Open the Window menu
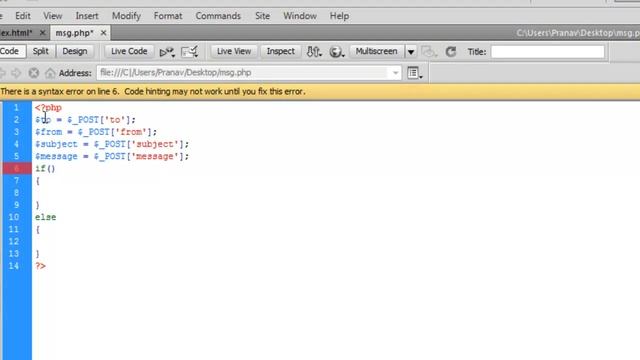The width and height of the screenshot is (640, 360). 300,16
